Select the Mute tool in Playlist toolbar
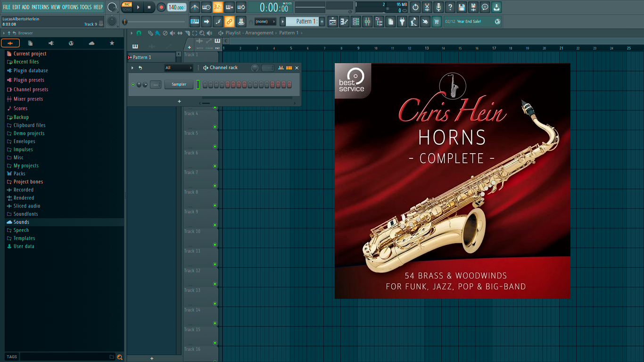 pyautogui.click(x=172, y=33)
